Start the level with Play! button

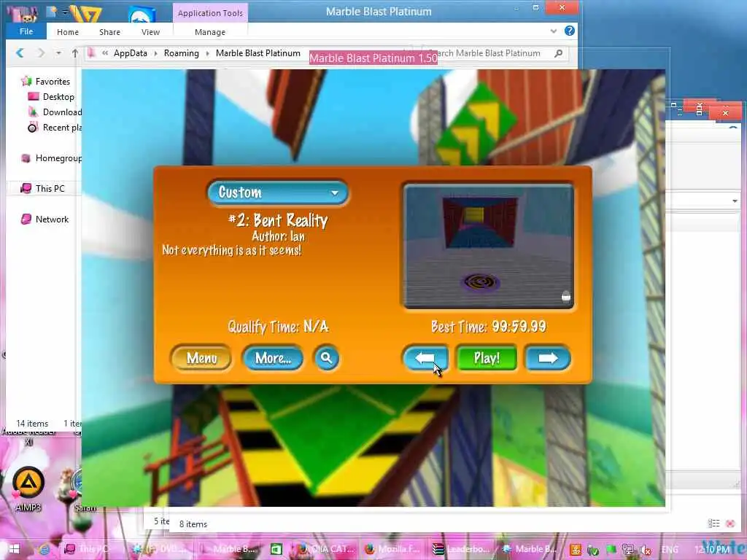click(487, 358)
